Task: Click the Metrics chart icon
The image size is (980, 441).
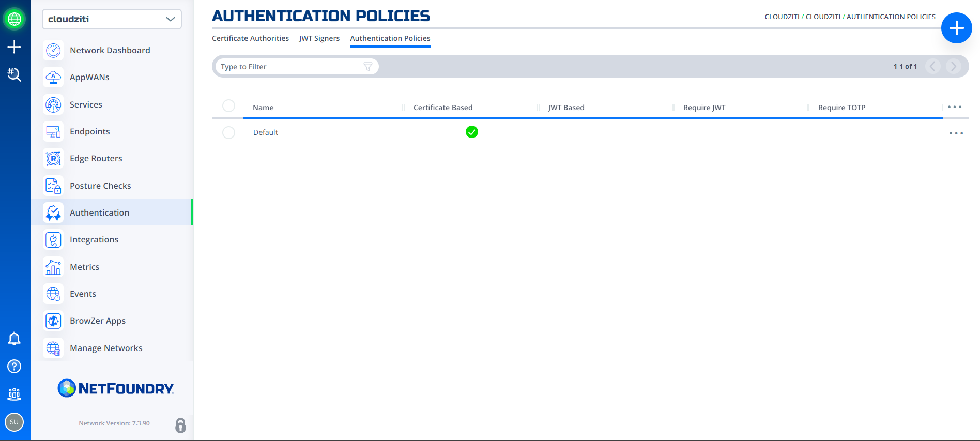Action: click(53, 267)
